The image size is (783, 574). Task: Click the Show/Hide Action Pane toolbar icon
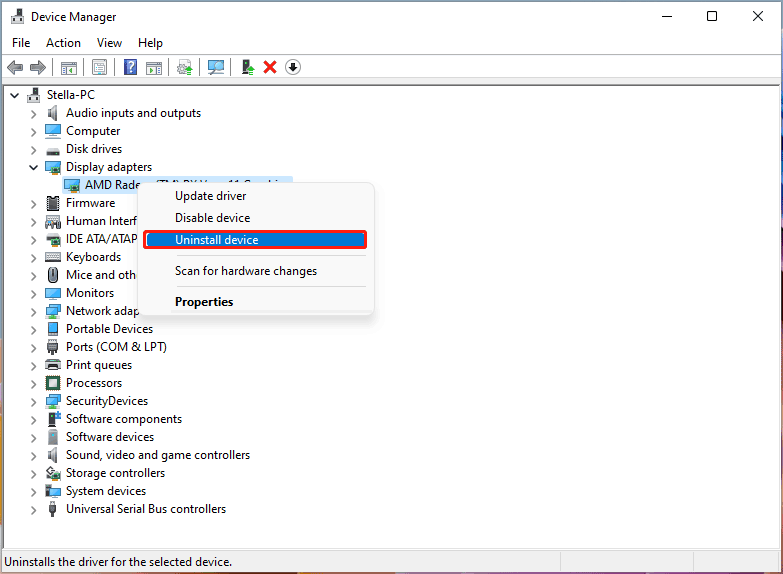point(154,67)
